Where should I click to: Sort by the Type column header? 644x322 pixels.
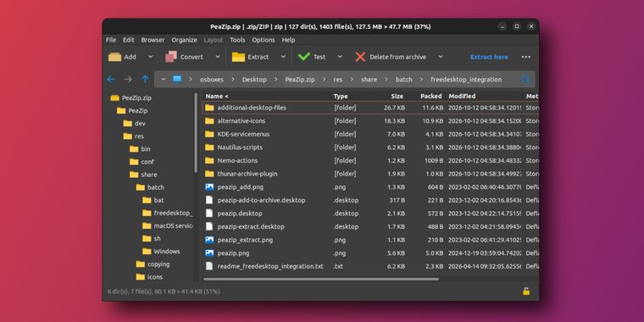(341, 96)
